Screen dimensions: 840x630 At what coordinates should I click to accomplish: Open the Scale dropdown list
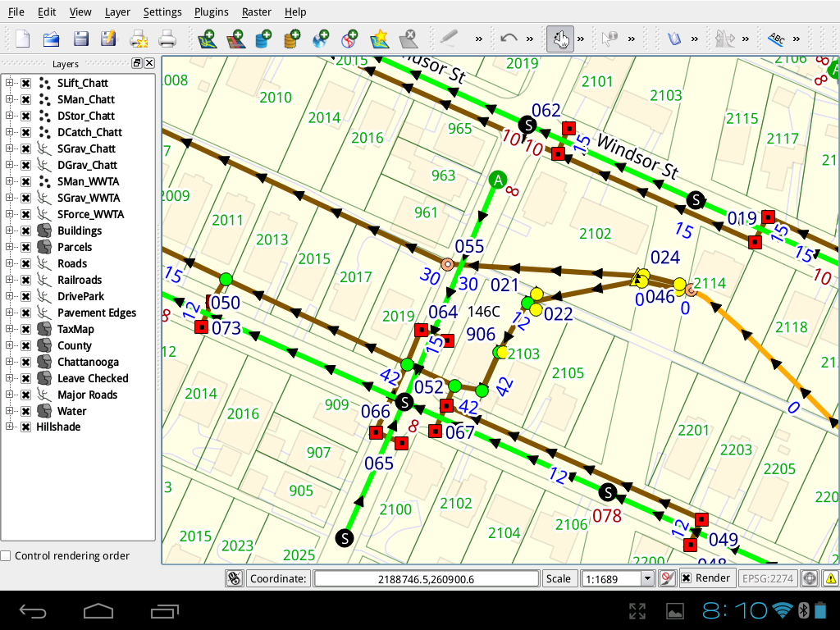coord(647,578)
